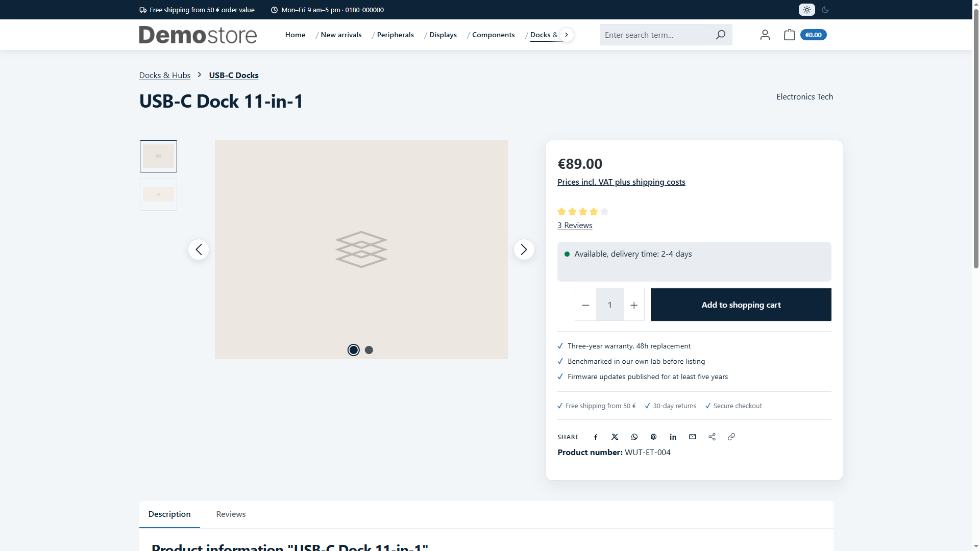Open Displays category
The image size is (980, 551).
pos(443,35)
